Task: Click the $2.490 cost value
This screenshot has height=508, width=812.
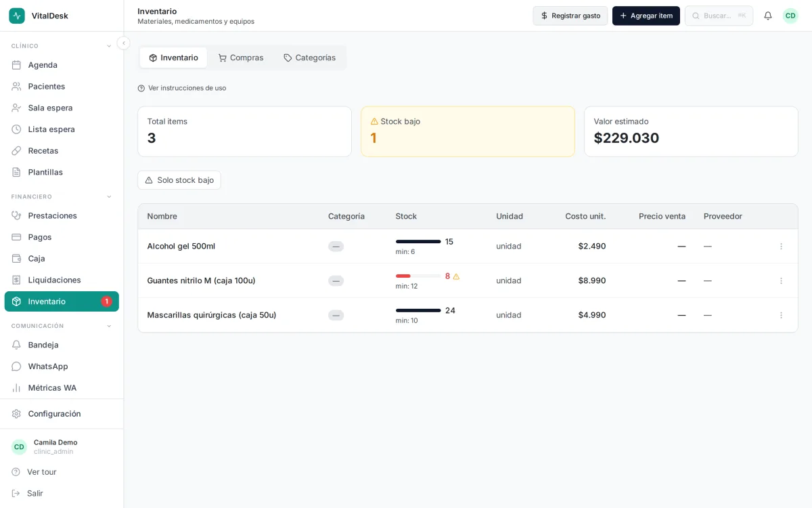Action: [592, 247]
